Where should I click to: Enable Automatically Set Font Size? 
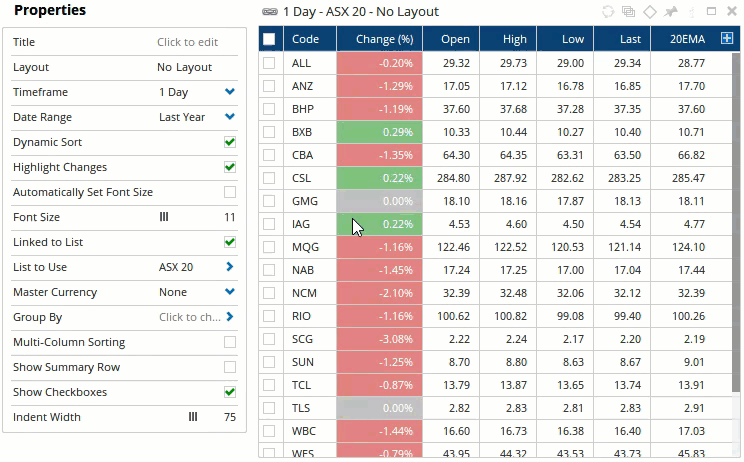click(230, 192)
